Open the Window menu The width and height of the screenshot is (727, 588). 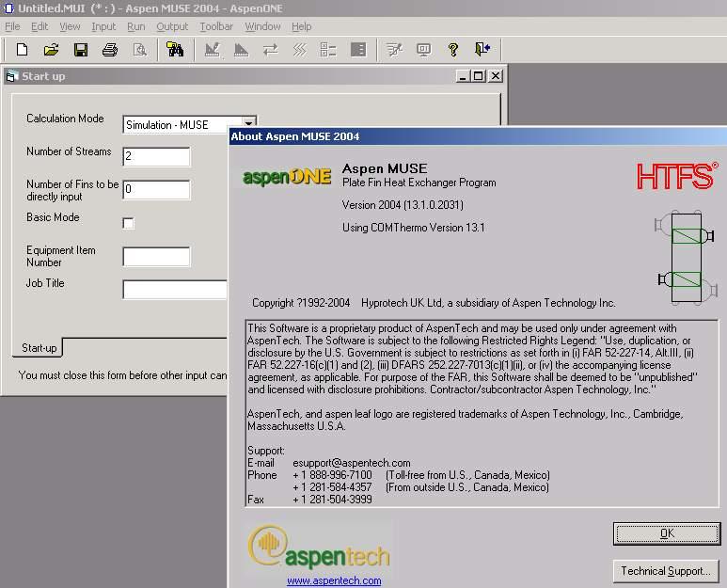pos(263,26)
